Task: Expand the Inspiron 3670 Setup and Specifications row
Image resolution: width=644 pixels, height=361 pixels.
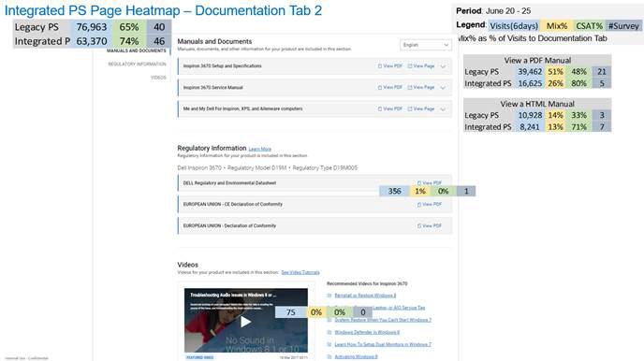Action: pyautogui.click(x=443, y=66)
